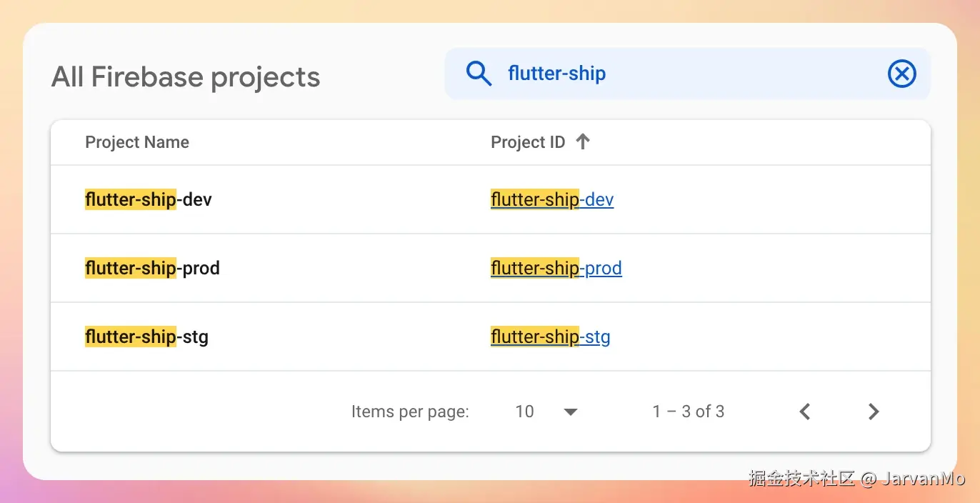Open the flutter-ship-stg project ID link
The width and height of the screenshot is (980, 503).
(x=551, y=337)
